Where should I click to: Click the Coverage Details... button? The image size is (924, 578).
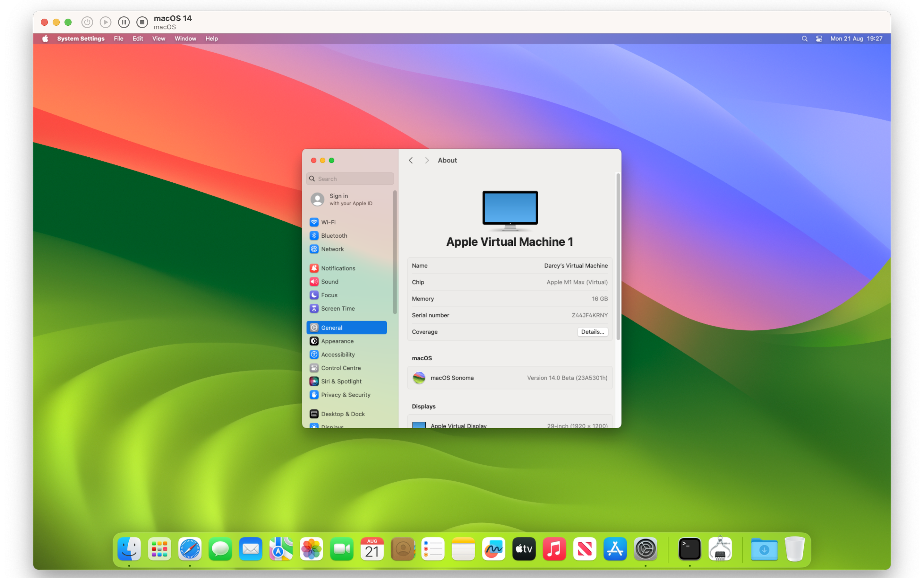tap(592, 331)
